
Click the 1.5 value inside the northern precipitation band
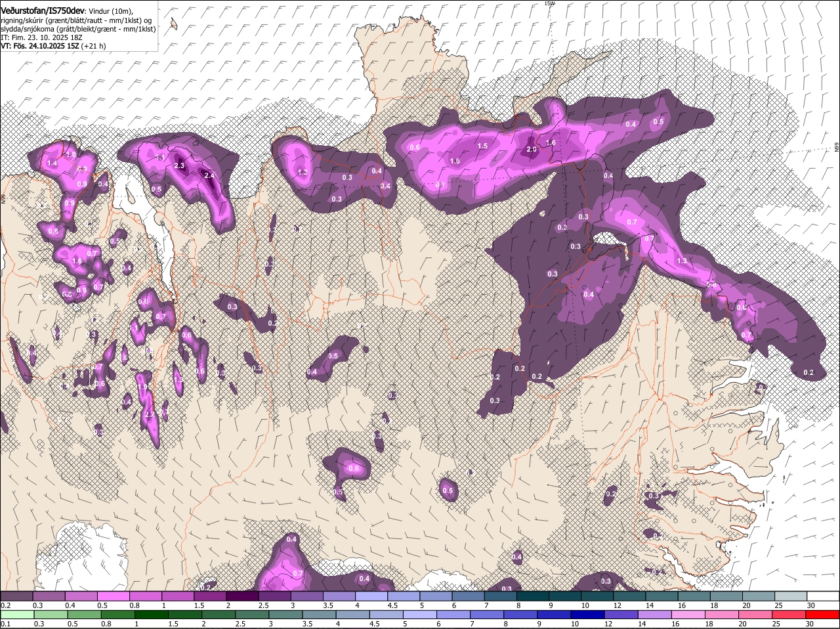pos(482,146)
